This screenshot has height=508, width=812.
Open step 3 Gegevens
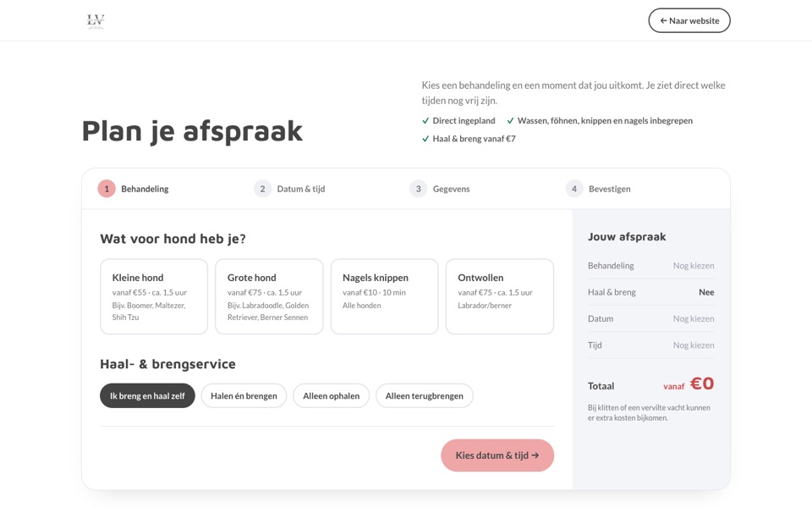coord(440,189)
